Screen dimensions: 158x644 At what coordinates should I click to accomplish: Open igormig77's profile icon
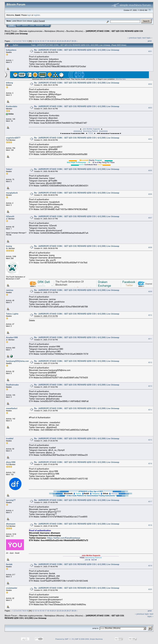tap(8, 519)
